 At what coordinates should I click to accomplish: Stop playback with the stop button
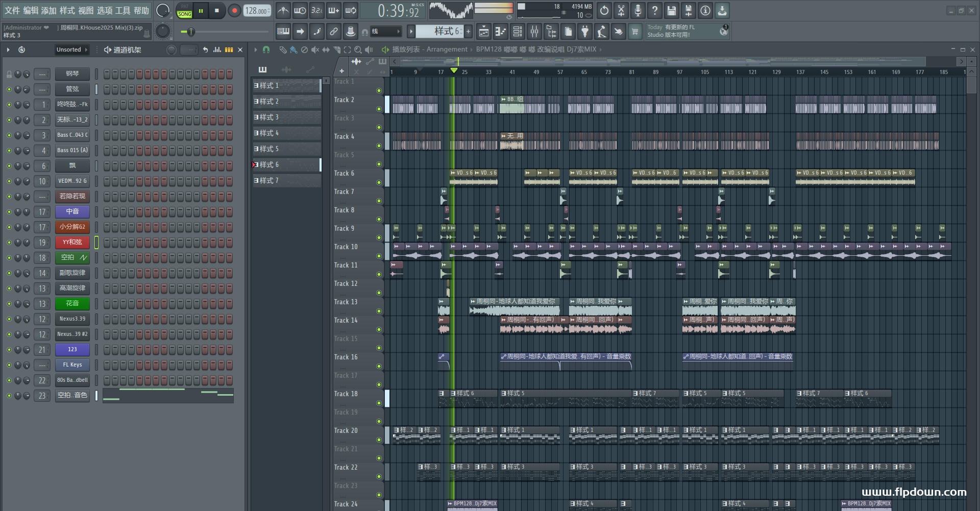pos(217,10)
